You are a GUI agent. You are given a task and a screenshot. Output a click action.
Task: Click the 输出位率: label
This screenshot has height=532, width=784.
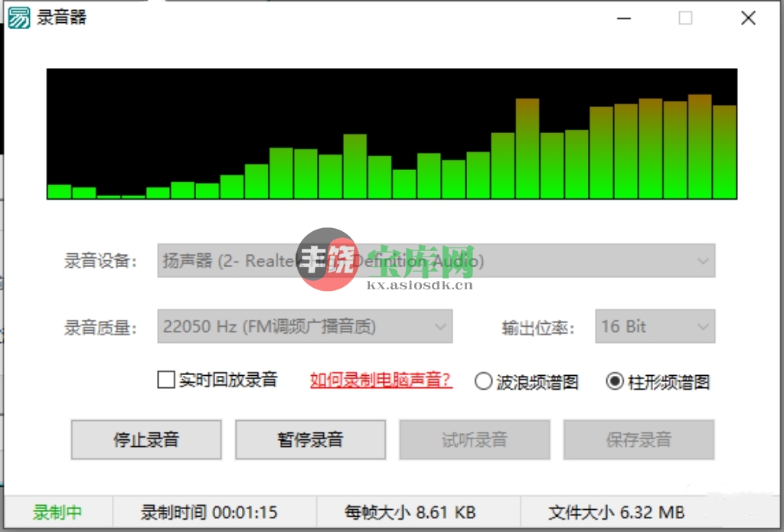538,328
